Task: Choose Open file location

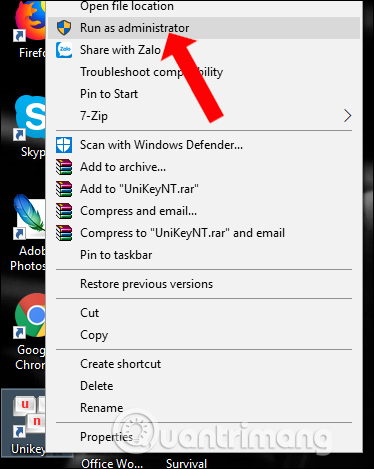Action: point(204,6)
